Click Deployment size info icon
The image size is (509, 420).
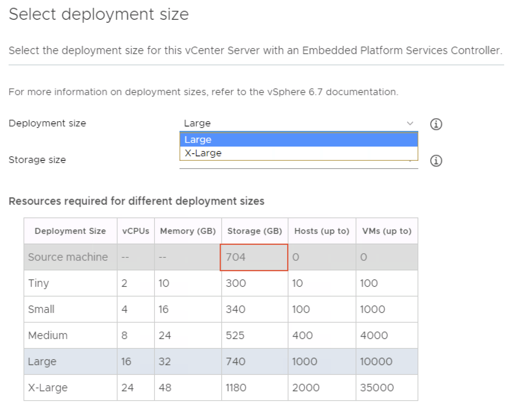pos(436,124)
